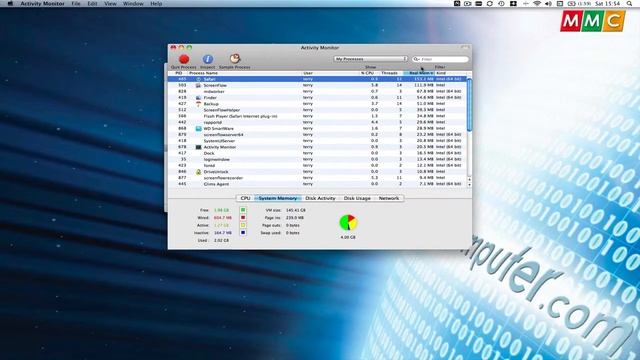Select the Flash Player (Safari Internet plug-in) row

coord(317,116)
